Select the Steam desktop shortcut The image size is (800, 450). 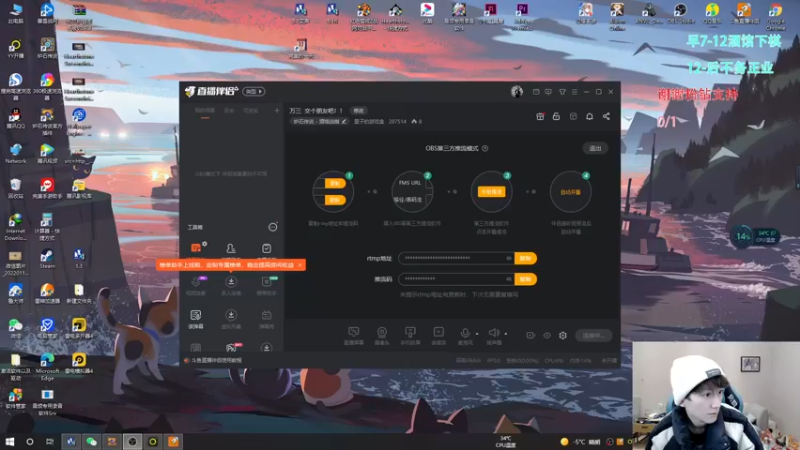pos(47,259)
